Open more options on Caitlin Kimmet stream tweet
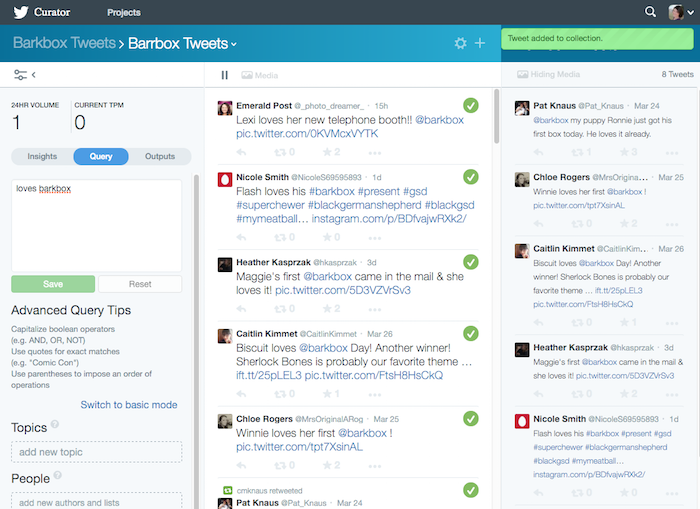700x509 pixels. [375, 394]
